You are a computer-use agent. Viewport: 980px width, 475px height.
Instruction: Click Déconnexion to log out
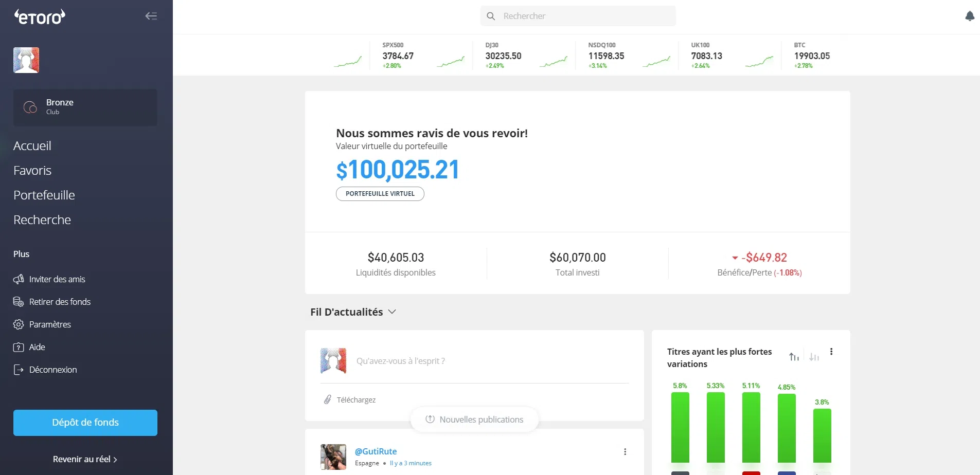tap(53, 370)
